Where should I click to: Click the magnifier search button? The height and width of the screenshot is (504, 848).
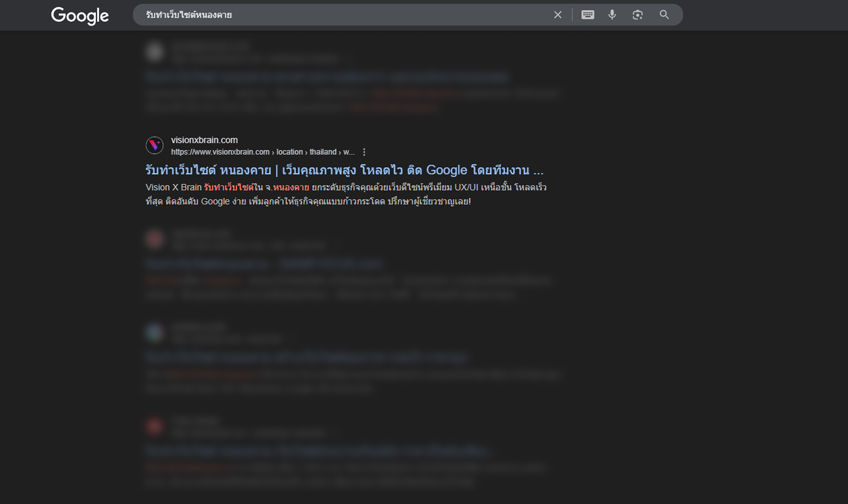[x=664, y=15]
